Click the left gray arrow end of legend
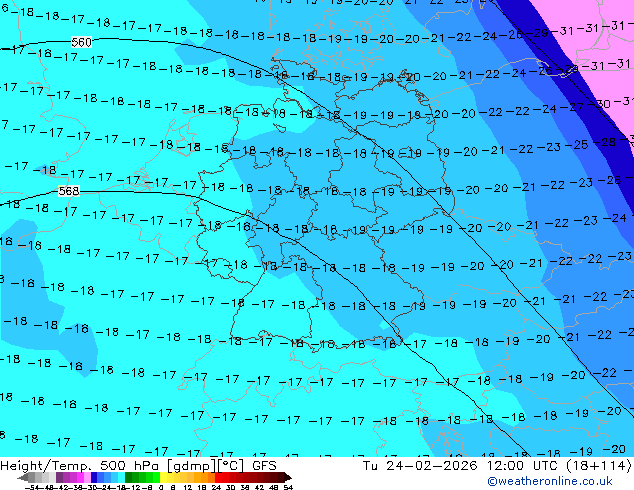The width and height of the screenshot is (634, 490). [x=23, y=477]
